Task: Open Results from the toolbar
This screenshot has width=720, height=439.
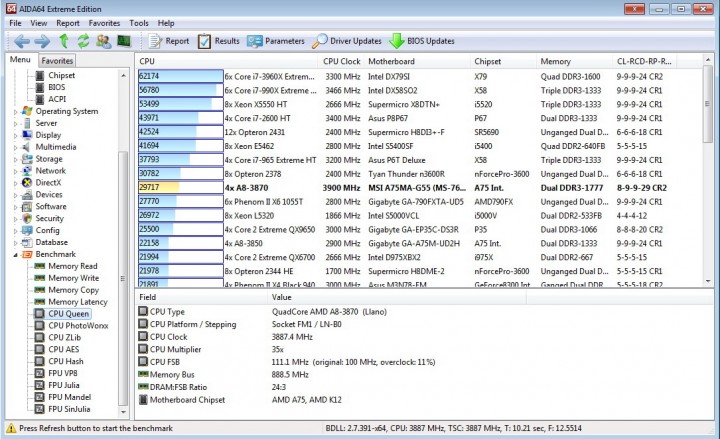Action: click(x=219, y=41)
